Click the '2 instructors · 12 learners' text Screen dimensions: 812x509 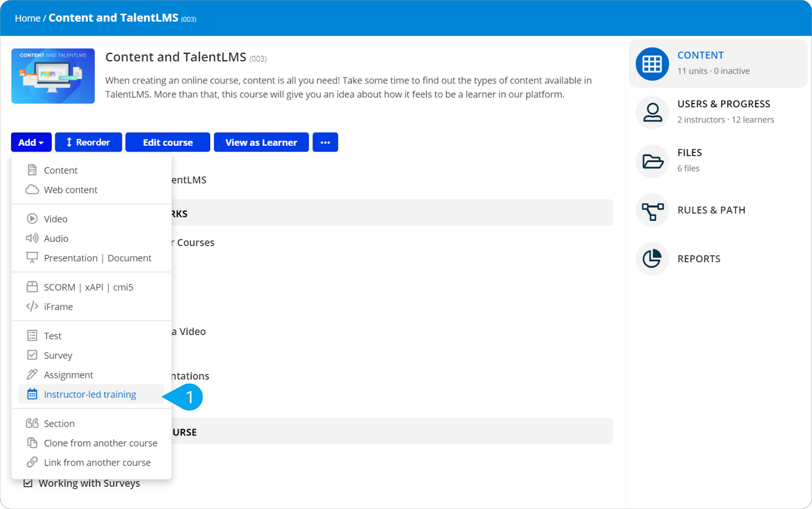point(726,120)
